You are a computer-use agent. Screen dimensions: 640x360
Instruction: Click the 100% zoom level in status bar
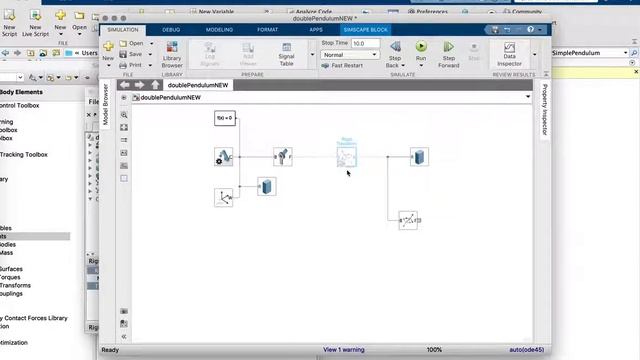[x=434, y=350]
